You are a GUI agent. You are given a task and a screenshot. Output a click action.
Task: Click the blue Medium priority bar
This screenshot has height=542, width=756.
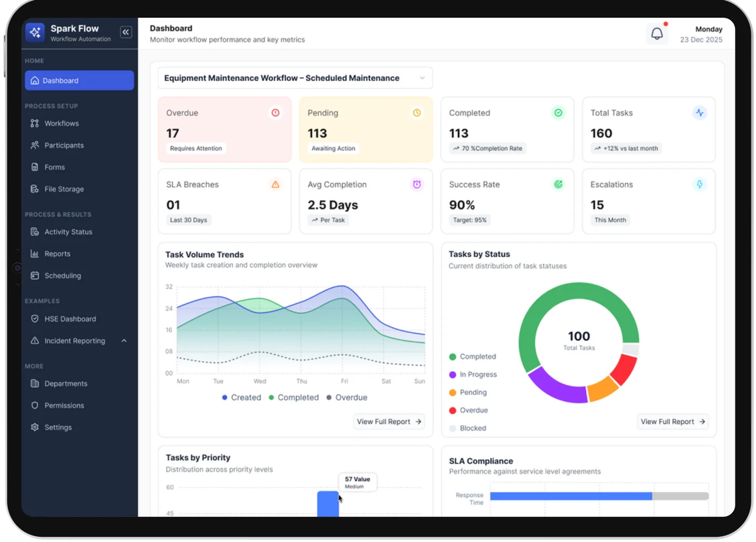[328, 504]
